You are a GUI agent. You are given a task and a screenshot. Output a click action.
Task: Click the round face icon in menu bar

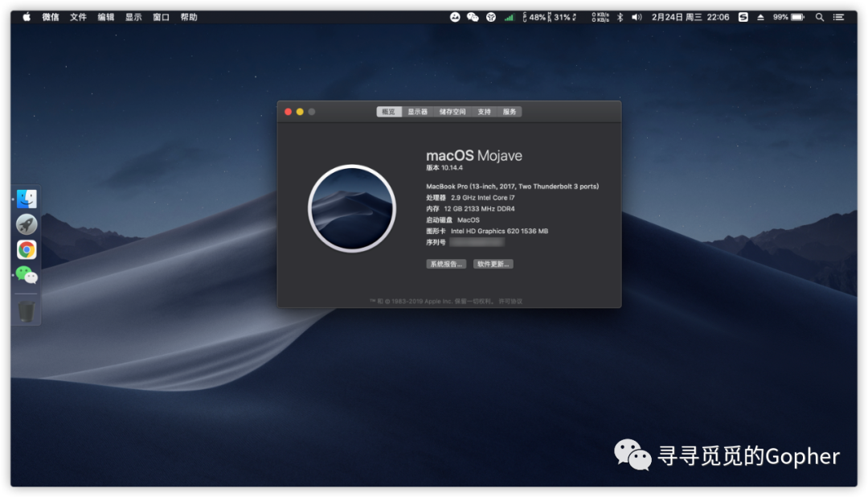pos(455,17)
